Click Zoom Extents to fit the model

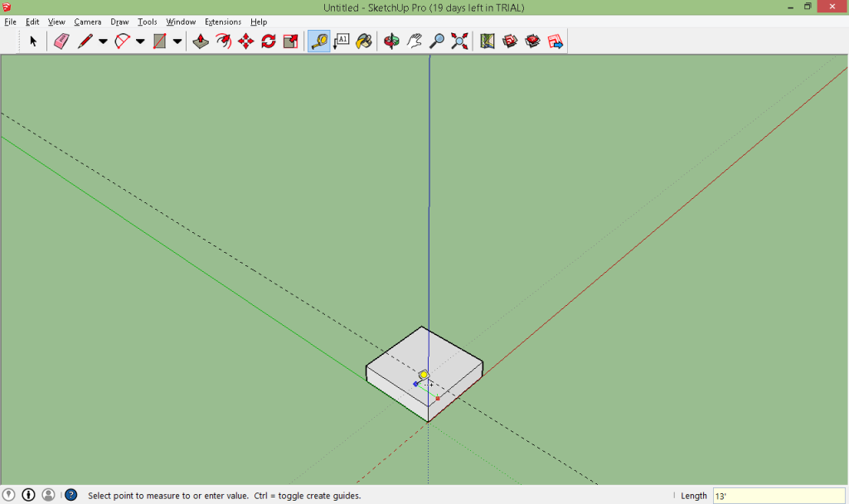tap(459, 40)
